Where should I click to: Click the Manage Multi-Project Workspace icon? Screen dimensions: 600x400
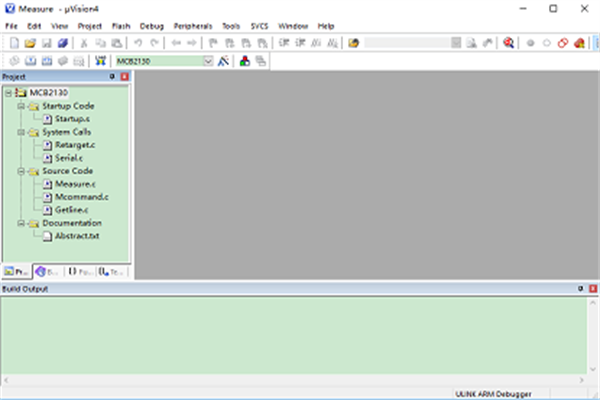click(x=261, y=61)
